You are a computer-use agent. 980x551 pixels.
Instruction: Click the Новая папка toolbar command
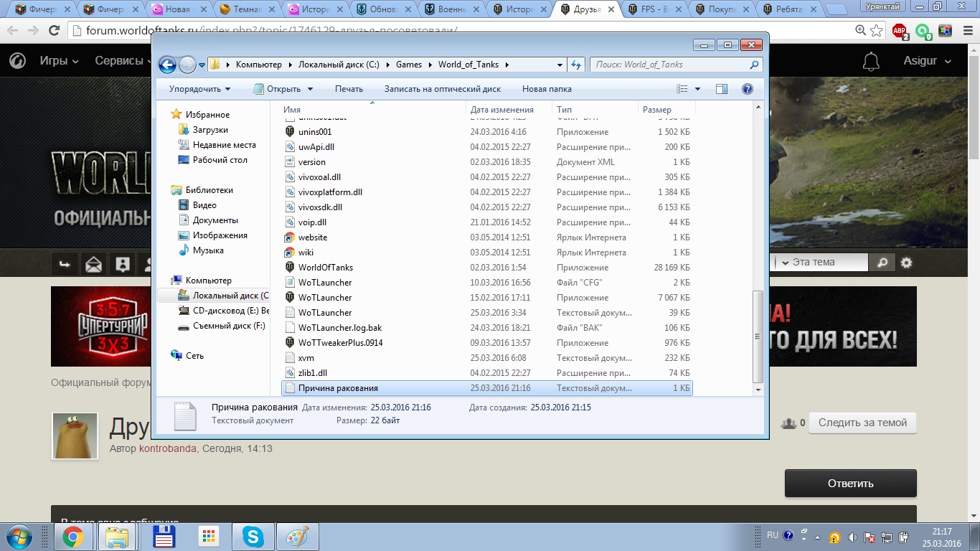tap(547, 89)
